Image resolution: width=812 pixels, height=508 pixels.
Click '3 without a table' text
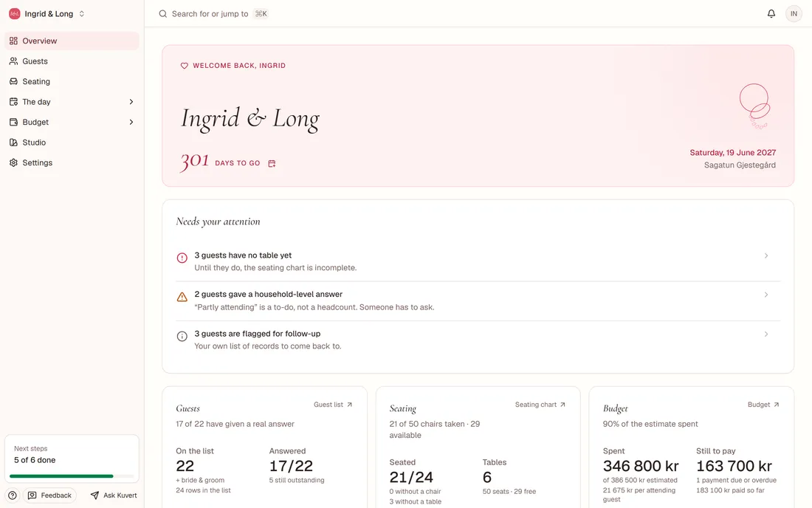pyautogui.click(x=416, y=502)
